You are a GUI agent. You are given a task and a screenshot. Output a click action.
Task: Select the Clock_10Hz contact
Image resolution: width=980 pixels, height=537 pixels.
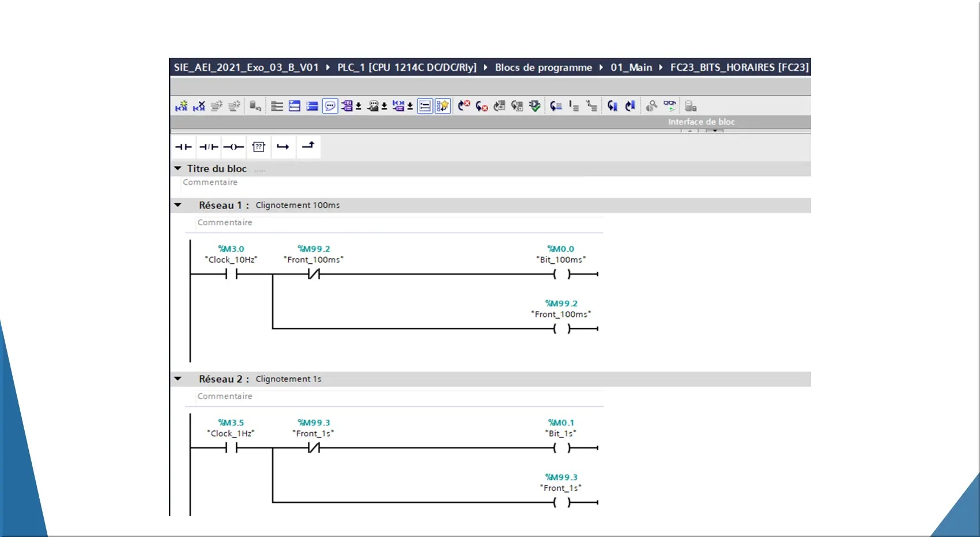point(231,275)
